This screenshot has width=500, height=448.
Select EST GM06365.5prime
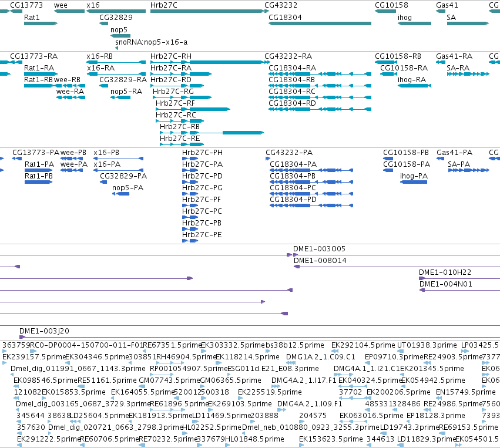[230, 380]
